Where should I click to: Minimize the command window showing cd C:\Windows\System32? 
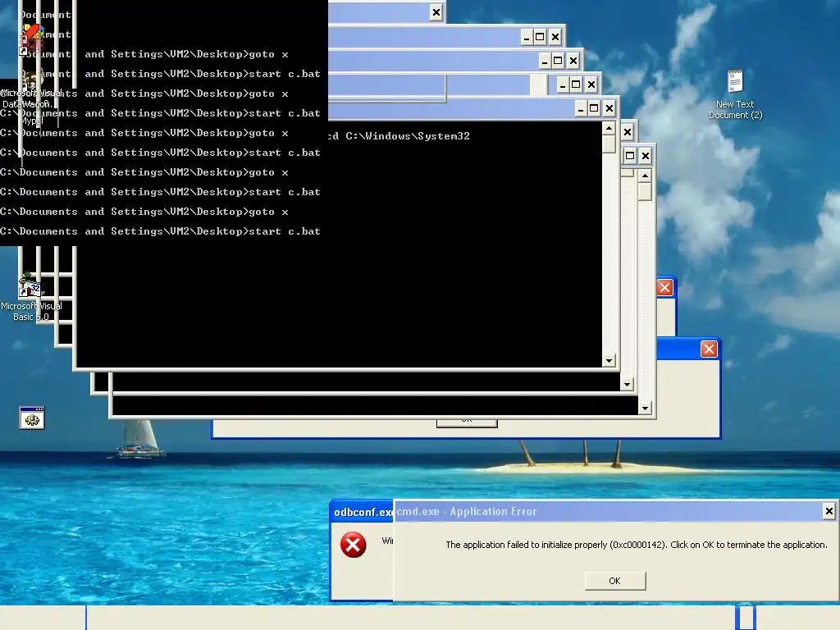581,109
